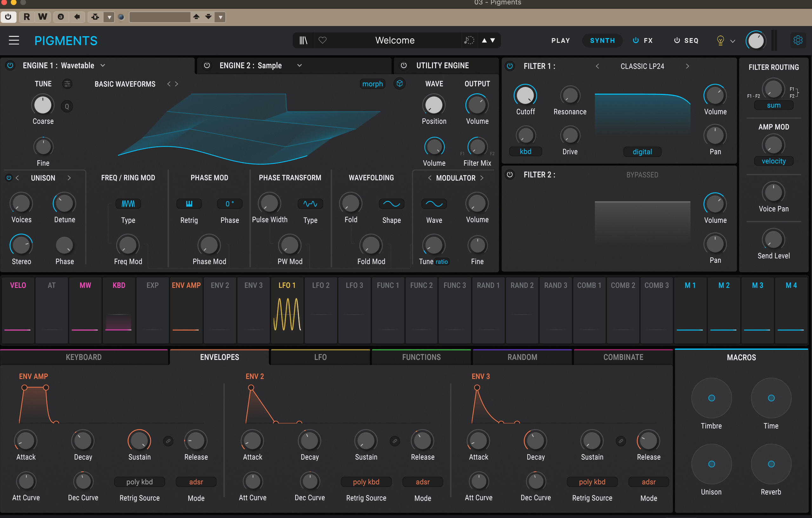Open the Pigments hamburger menu
The height and width of the screenshot is (518, 812).
pyautogui.click(x=14, y=41)
